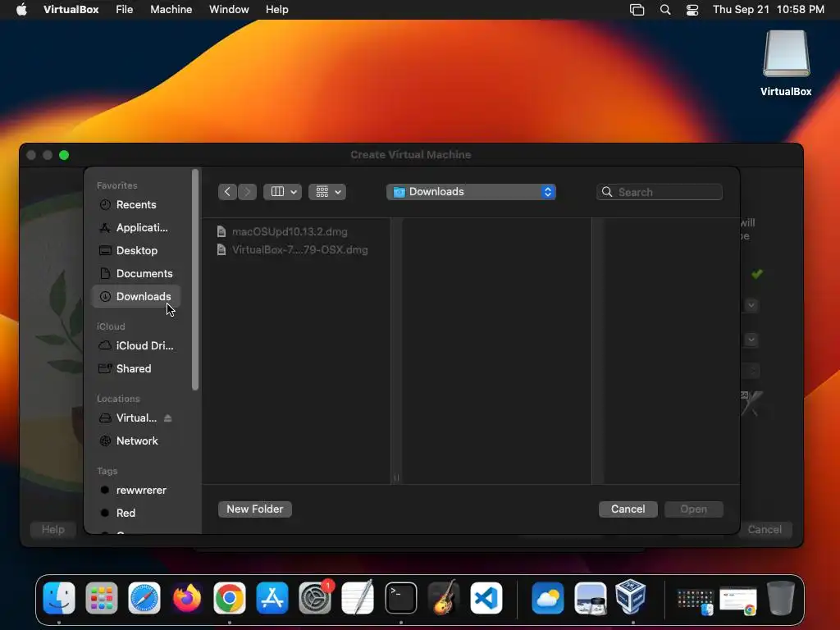
Task: Open the minimized Launchpad window in dock
Action: click(x=696, y=599)
